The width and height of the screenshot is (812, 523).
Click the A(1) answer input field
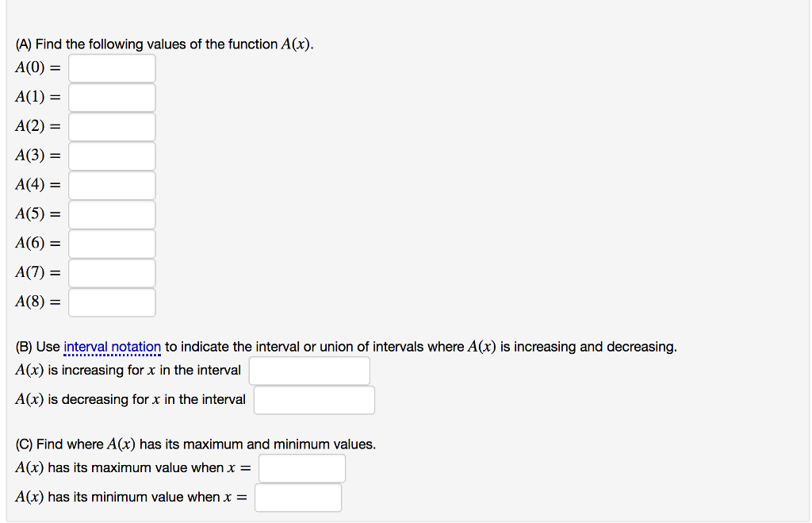pyautogui.click(x=111, y=97)
